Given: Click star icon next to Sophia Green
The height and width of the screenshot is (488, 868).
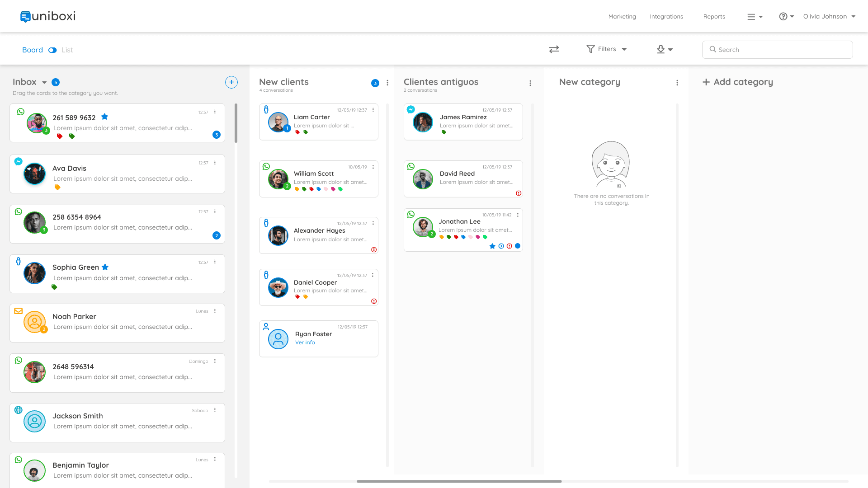Looking at the screenshot, I should coord(105,267).
